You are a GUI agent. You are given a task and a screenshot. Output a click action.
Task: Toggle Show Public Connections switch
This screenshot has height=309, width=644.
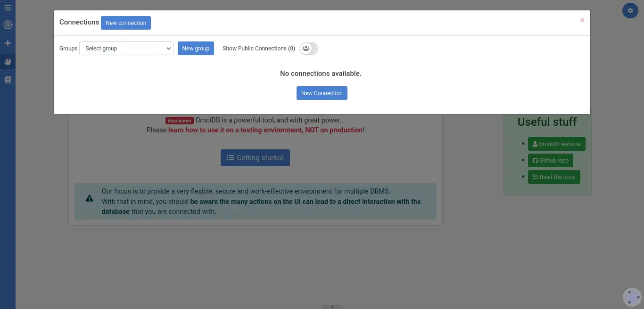(309, 49)
